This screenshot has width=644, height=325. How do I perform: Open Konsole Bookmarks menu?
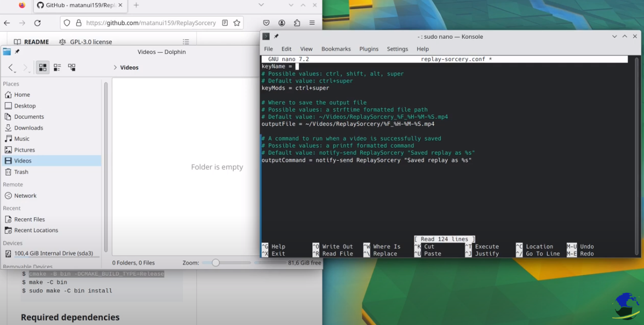click(x=336, y=49)
